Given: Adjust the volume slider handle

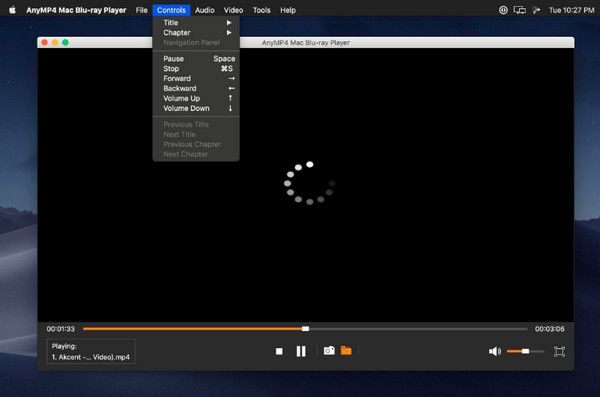Looking at the screenshot, I should (526, 351).
